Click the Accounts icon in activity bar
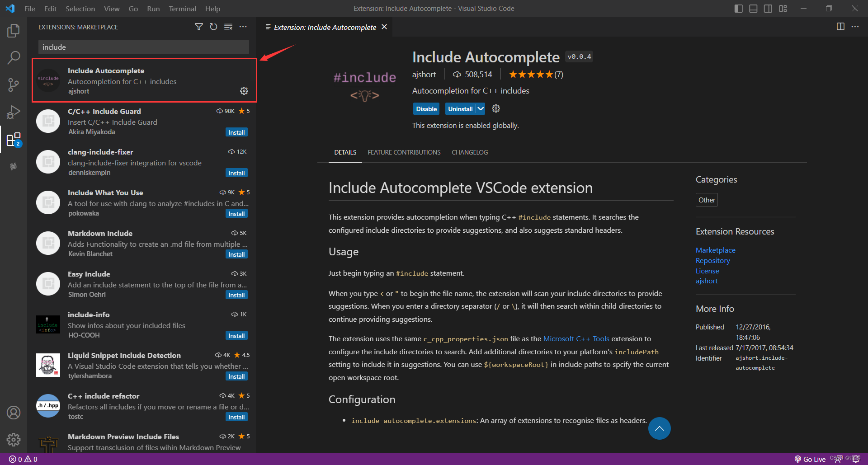This screenshot has width=868, height=465. pos(14,412)
